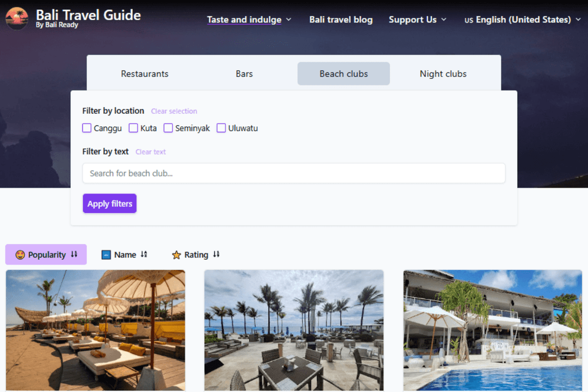Open the Restaurants tab
The image size is (588, 392).
click(144, 73)
